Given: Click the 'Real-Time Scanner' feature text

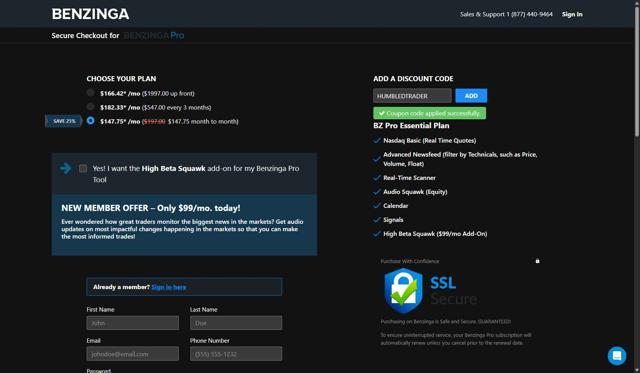Looking at the screenshot, I should (409, 178).
